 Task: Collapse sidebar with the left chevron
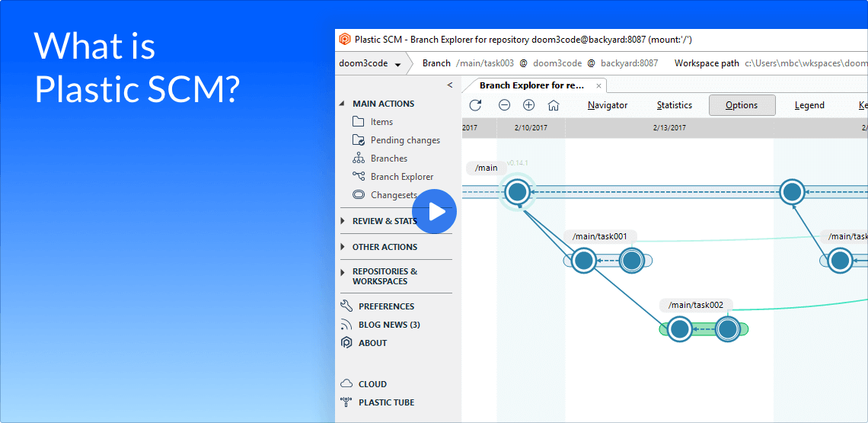[x=449, y=85]
